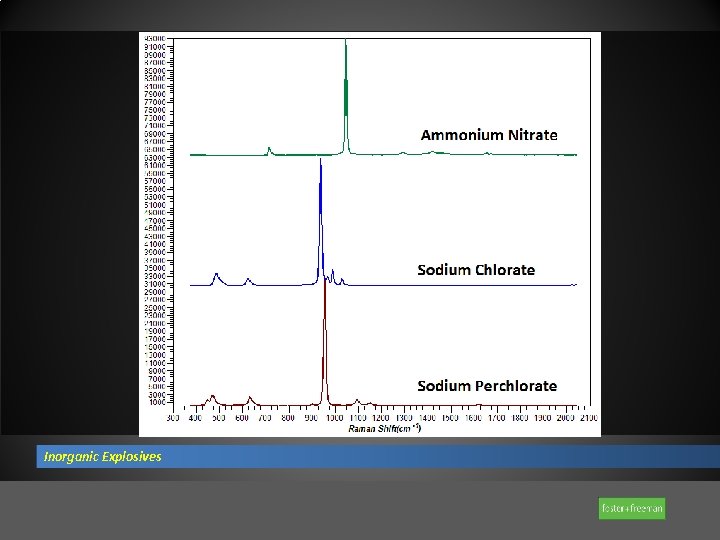Click the 700 tick label on x-axis
This screenshot has height=540, width=720.
click(265, 418)
